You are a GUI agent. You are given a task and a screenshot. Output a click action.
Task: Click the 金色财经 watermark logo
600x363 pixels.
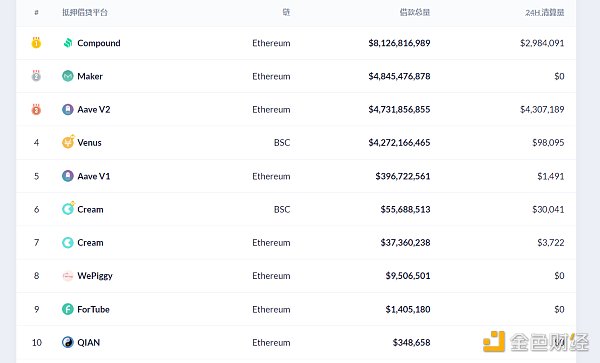point(536,342)
